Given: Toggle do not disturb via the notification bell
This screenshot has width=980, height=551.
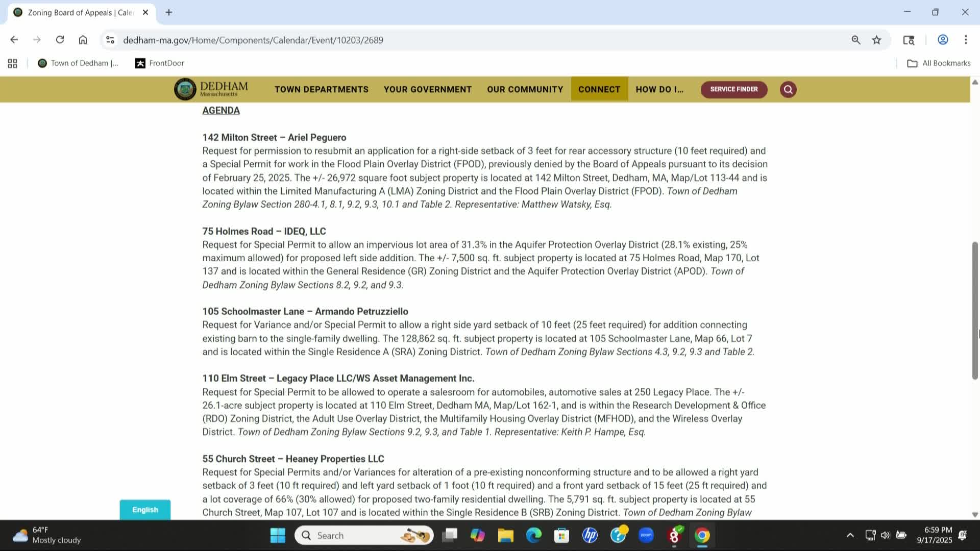Looking at the screenshot, I should (x=964, y=535).
